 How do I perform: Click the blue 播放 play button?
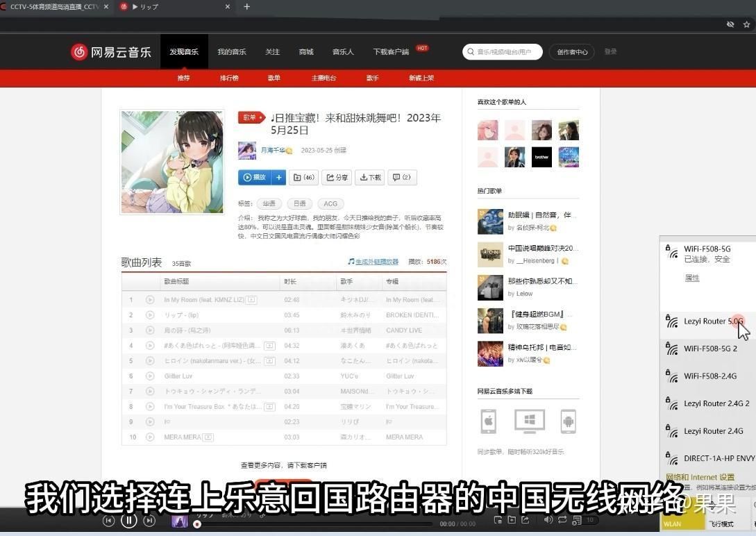[x=255, y=177]
